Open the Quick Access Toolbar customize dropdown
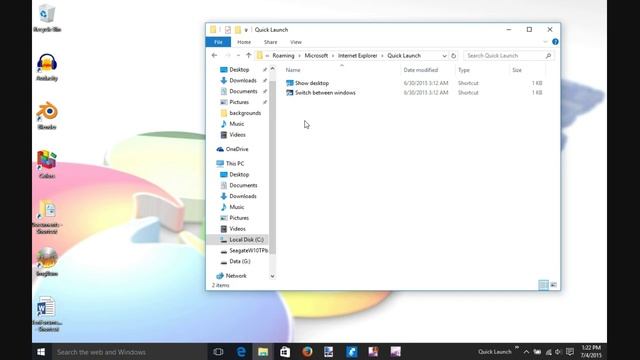The image size is (640, 360). (246, 30)
